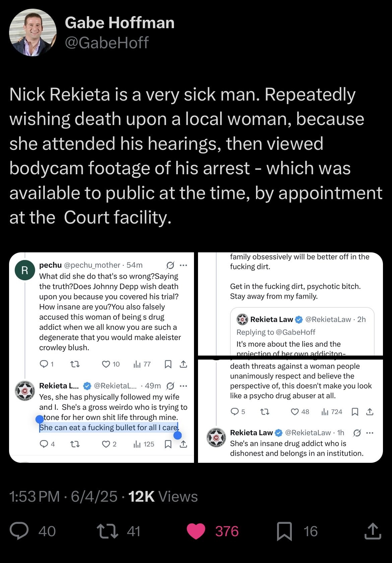Share Gabe Hoffman's tweet
This screenshot has width=392, height=563.
pos(373,531)
